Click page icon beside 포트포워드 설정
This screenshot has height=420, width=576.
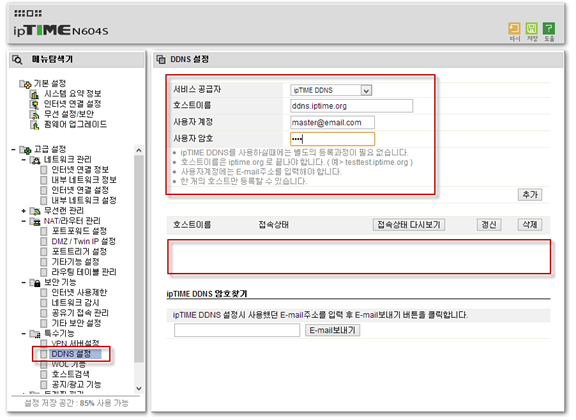(44, 231)
